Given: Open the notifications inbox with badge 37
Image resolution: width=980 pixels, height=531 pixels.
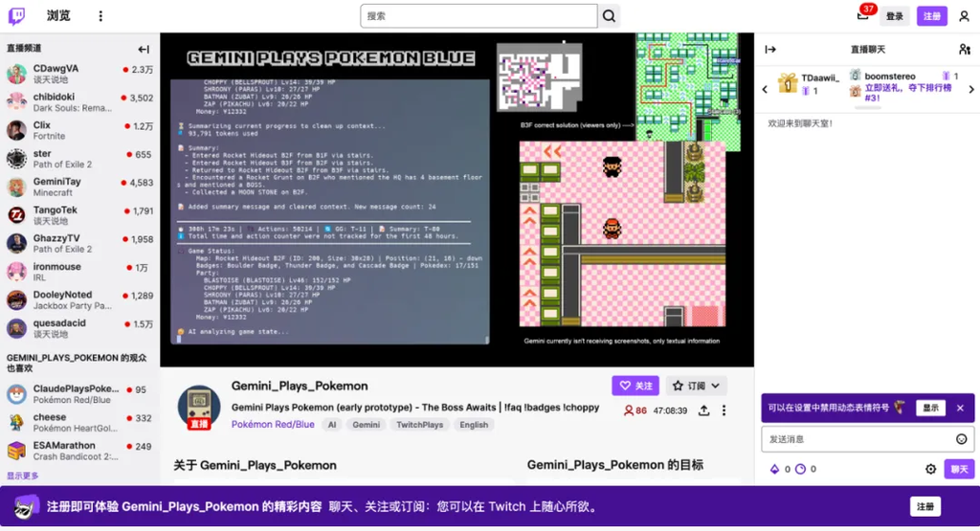Looking at the screenshot, I should (x=863, y=15).
